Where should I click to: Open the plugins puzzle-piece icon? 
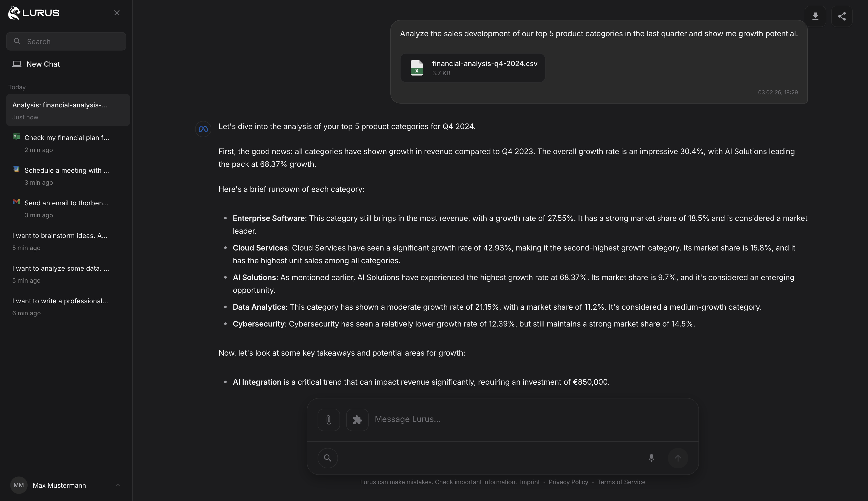[x=357, y=419]
